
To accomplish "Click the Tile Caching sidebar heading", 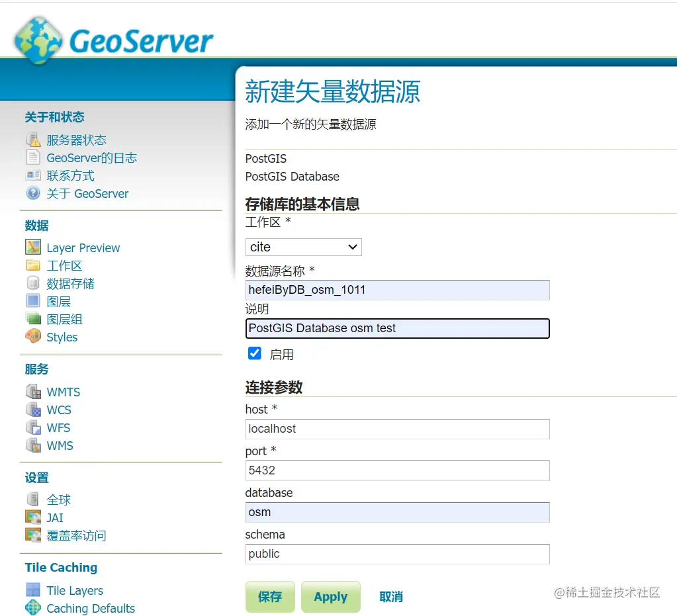I will point(61,567).
